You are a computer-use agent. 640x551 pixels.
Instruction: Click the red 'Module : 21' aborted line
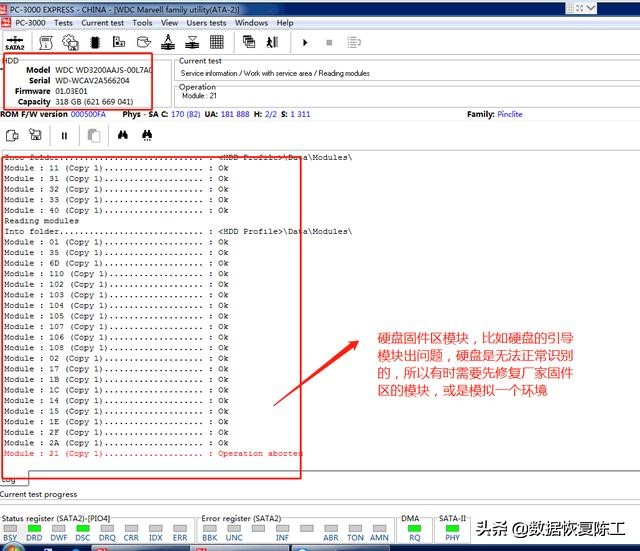pyautogui.click(x=153, y=453)
